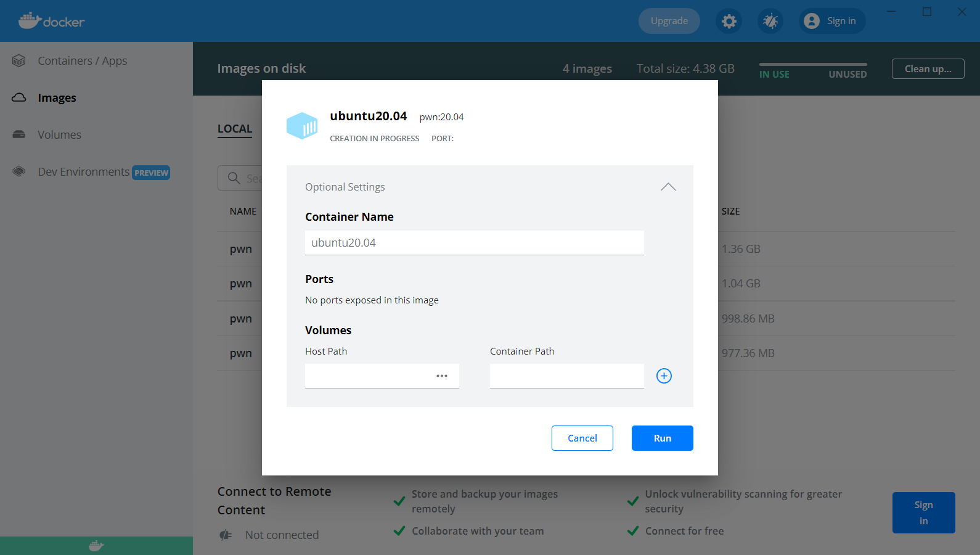Click the Containers / Apps sidebar icon

pyautogui.click(x=19, y=60)
